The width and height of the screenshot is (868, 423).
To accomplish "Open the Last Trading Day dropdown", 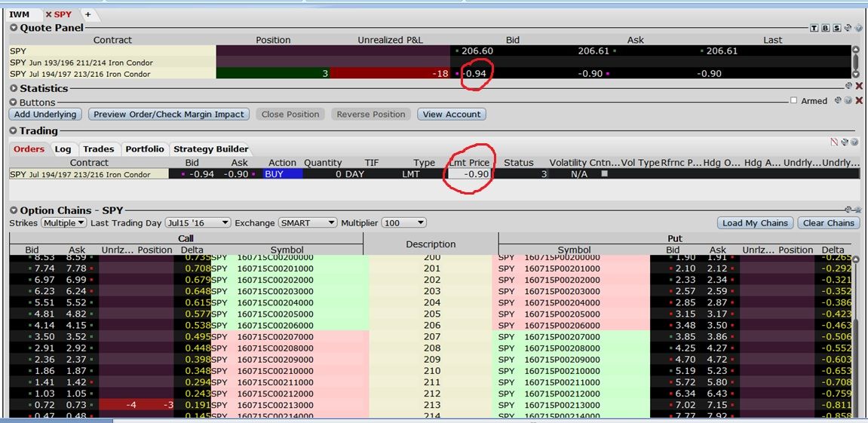I will click(198, 222).
